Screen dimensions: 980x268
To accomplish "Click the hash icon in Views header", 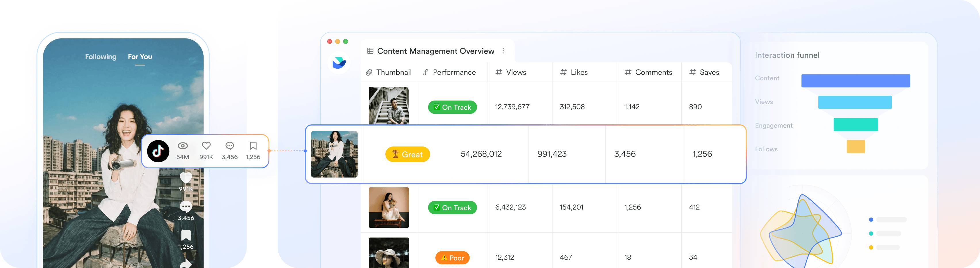I will click(499, 72).
